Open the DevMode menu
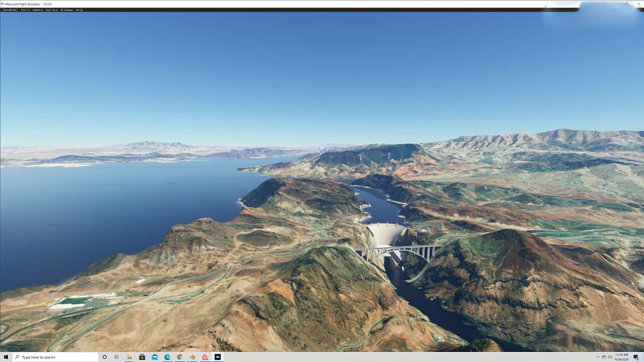 point(10,10)
